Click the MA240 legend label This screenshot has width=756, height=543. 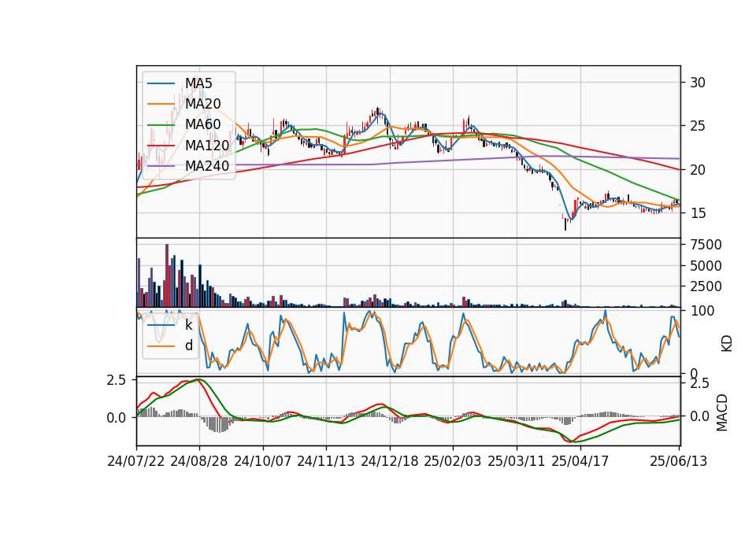click(207, 166)
